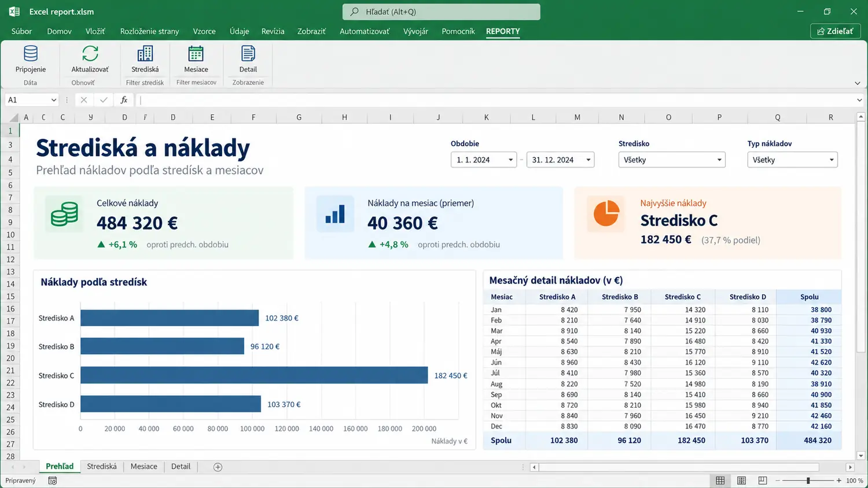Click the 100 % zoom level button
This screenshot has height=488, width=868.
(854, 480)
